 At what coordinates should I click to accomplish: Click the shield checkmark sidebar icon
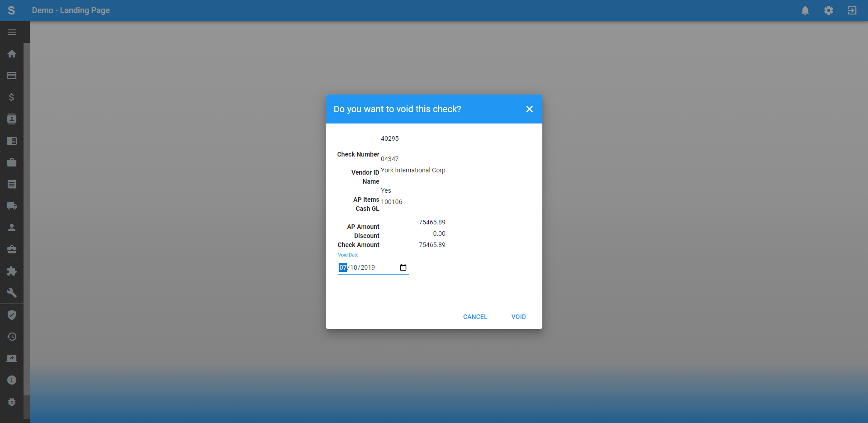tap(12, 315)
